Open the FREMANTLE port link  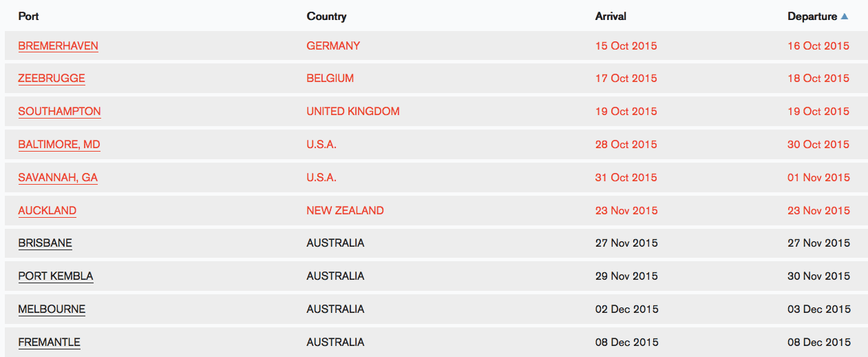50,343
